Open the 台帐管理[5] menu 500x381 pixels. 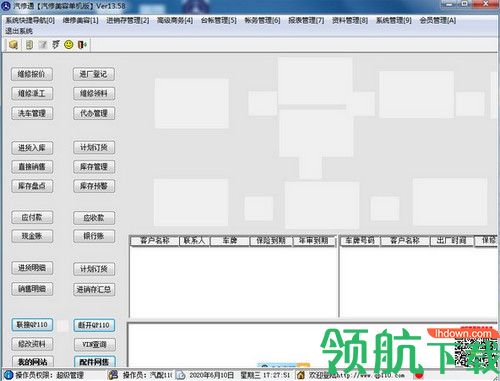(219, 21)
